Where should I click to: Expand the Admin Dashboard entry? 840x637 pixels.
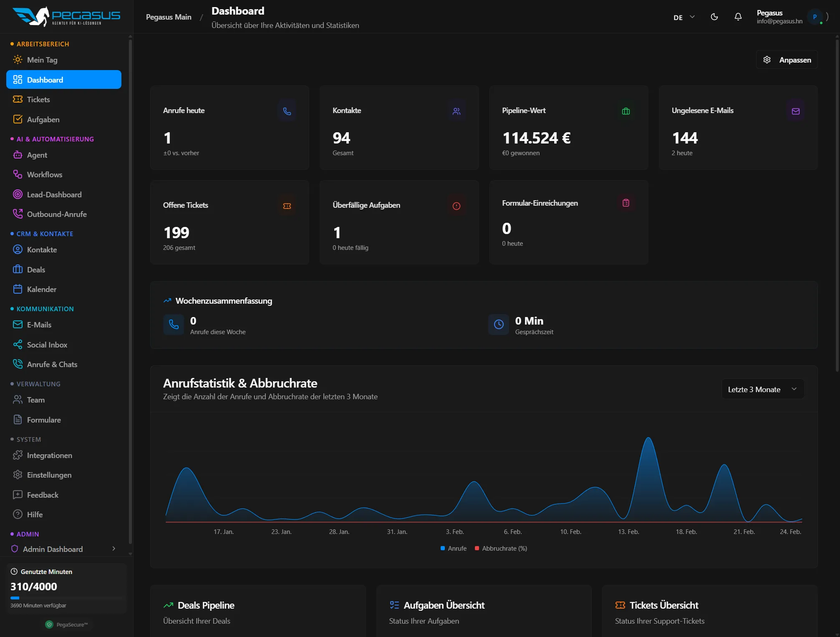click(113, 549)
